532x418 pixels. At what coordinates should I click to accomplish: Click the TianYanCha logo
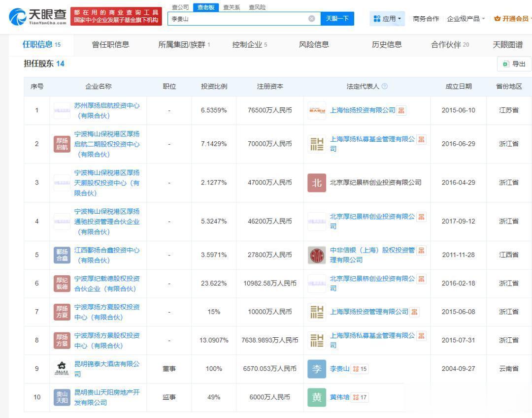pos(38,18)
